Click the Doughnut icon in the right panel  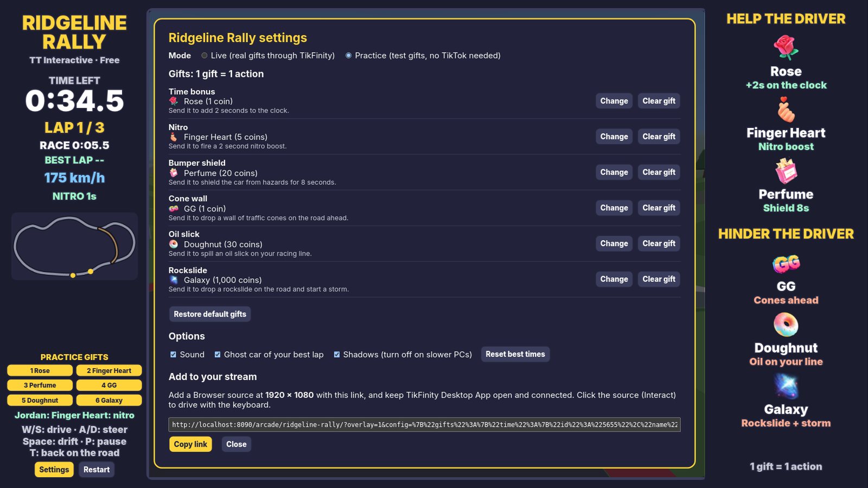[x=786, y=325]
